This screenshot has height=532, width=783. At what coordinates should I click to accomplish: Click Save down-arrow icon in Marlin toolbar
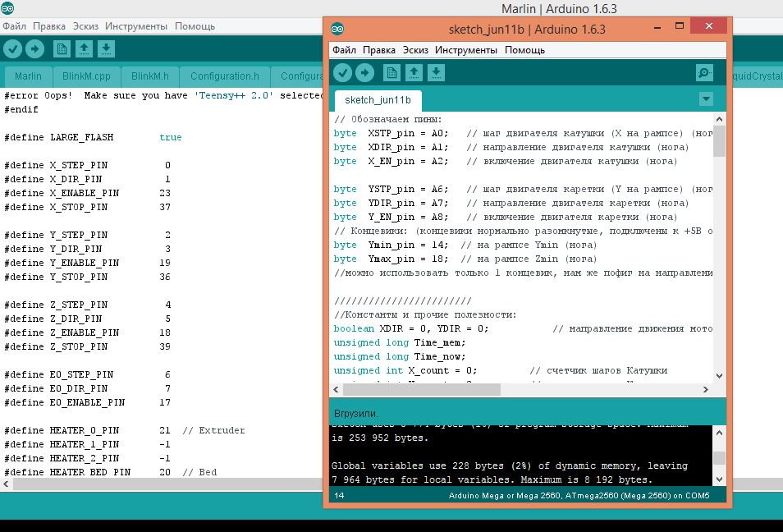(x=106, y=49)
